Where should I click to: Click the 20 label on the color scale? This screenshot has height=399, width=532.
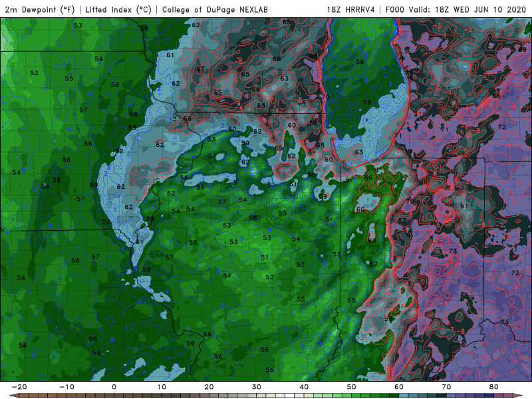pos(209,387)
